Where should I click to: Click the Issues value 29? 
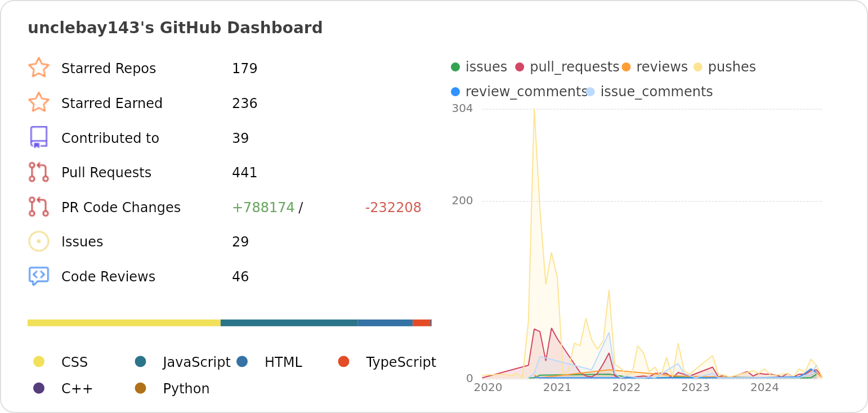point(240,242)
